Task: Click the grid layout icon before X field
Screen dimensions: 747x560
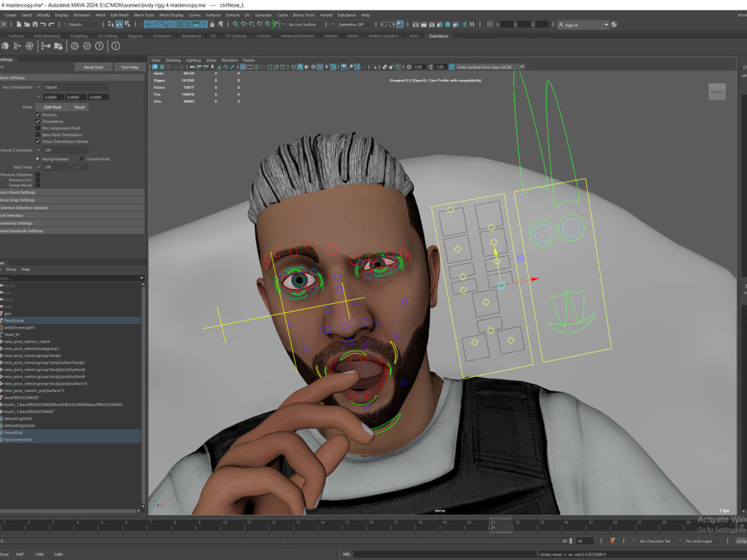Action: (490, 25)
